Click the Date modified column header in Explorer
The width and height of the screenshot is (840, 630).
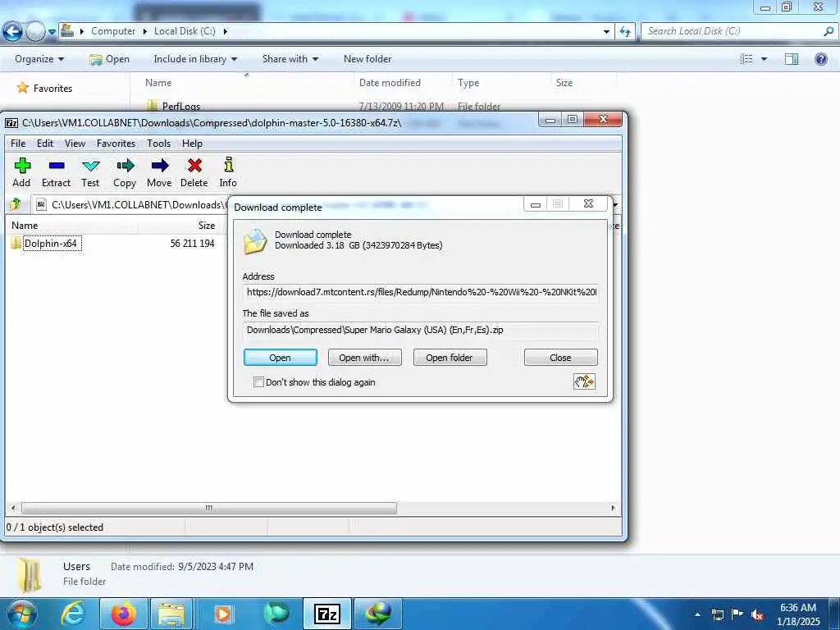pyautogui.click(x=403, y=83)
